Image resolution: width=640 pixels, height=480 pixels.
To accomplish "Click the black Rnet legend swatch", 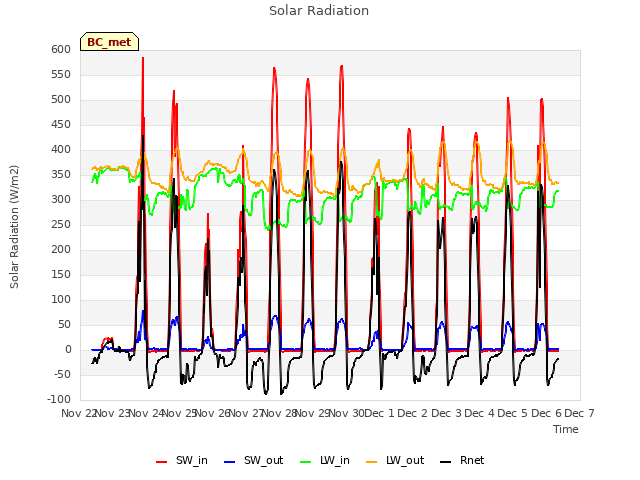I will click(446, 462).
